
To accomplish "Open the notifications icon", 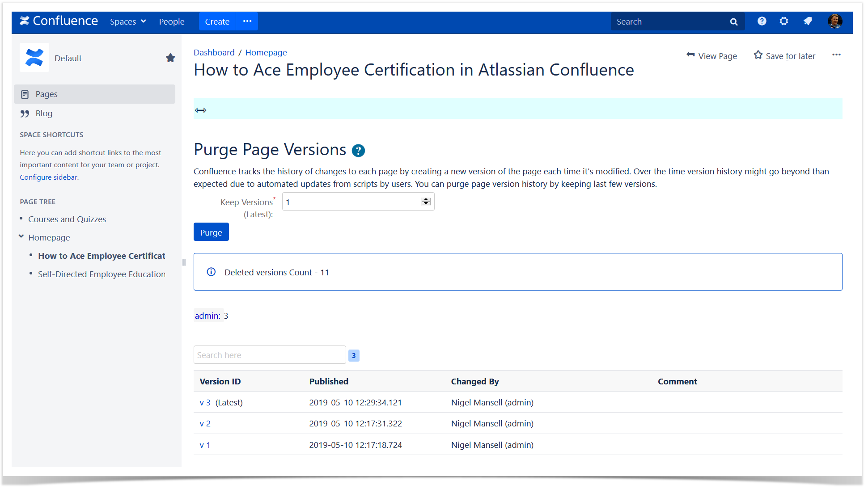I will 808,21.
